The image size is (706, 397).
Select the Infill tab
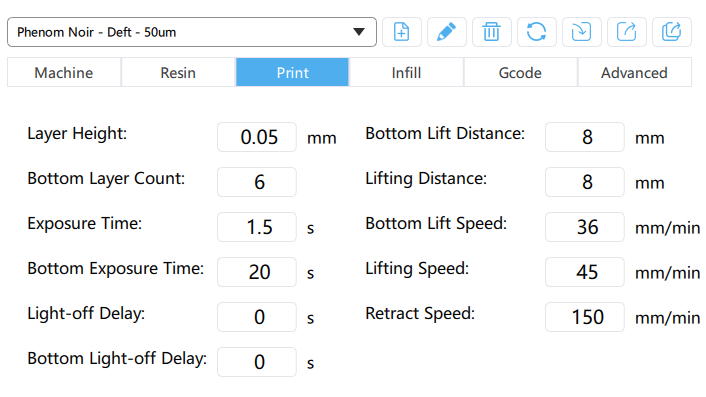[406, 72]
